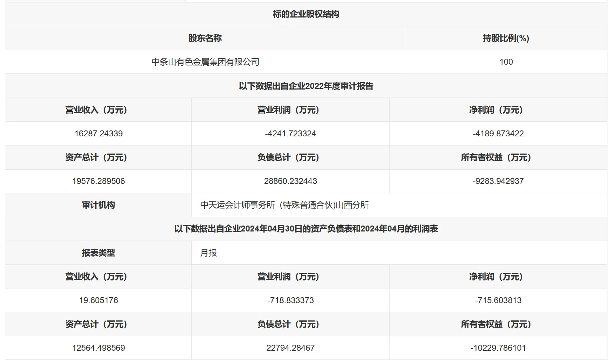Viewport: 612px width, 364px height.
Task: Click total assets value 12564.498569
Action: [x=98, y=348]
